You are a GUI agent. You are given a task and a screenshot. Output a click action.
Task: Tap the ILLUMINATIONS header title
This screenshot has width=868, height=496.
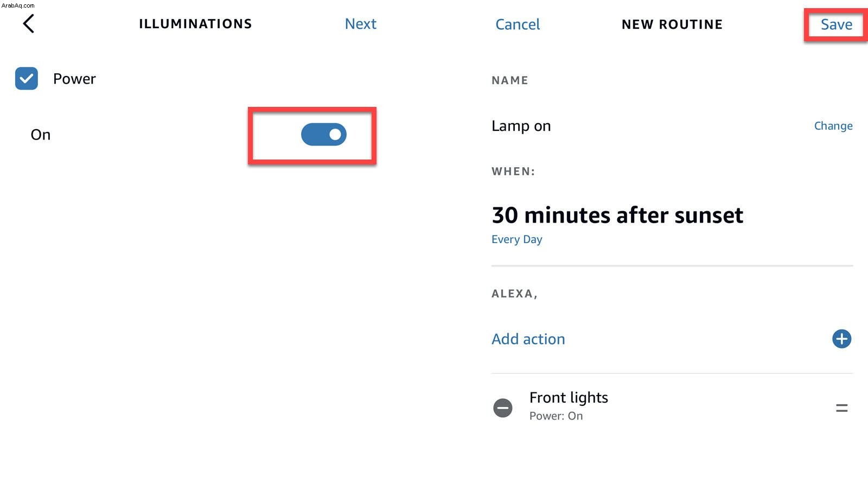pyautogui.click(x=195, y=24)
